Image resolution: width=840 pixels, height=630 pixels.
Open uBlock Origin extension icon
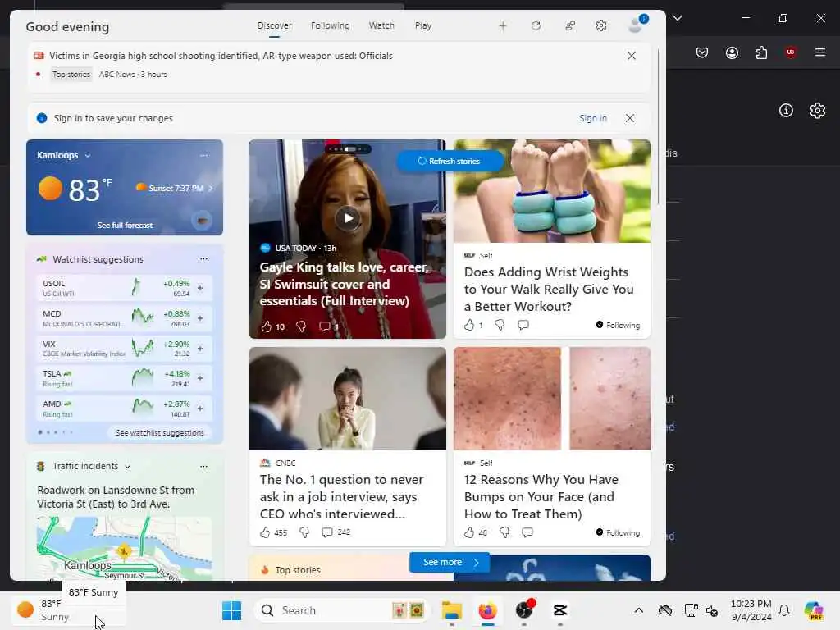click(790, 52)
